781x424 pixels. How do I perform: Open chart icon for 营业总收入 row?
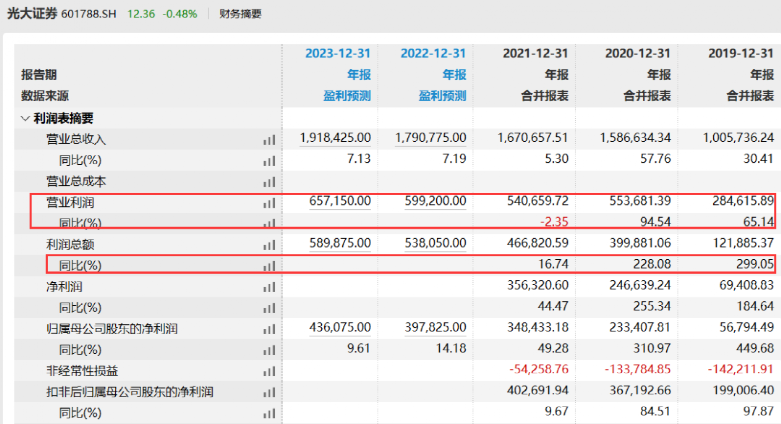(269, 140)
